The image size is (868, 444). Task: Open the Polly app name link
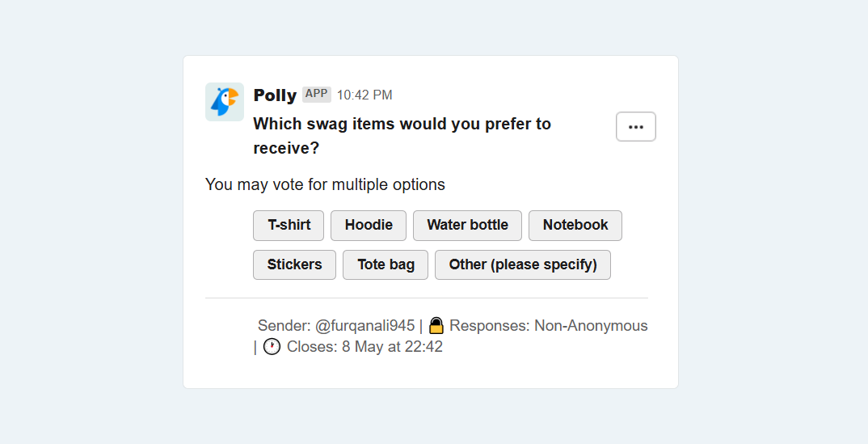(275, 95)
